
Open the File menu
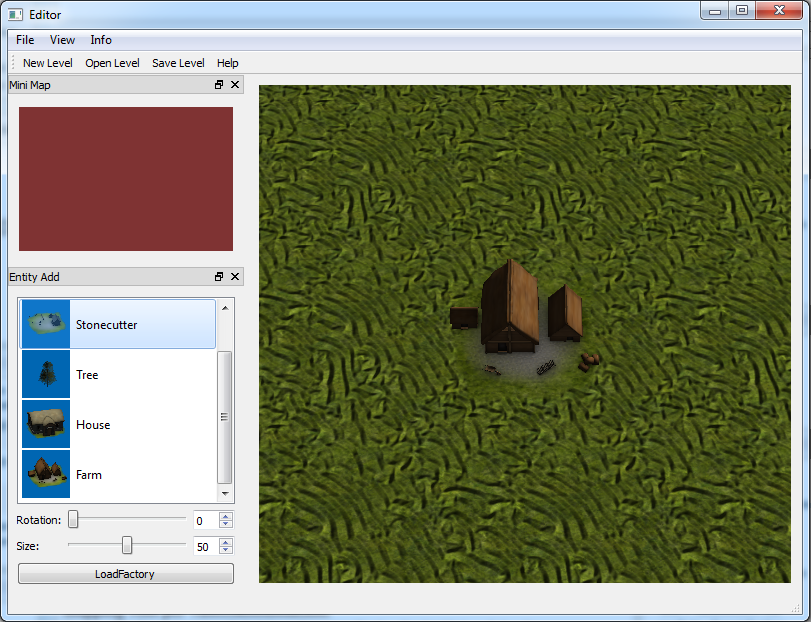click(x=25, y=40)
